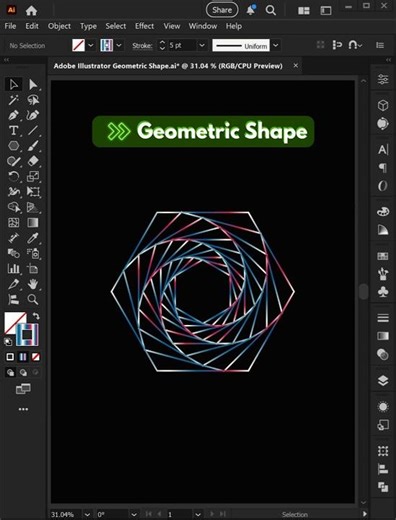
Task: Select the Perspective Grid tool
Action: pos(33,207)
